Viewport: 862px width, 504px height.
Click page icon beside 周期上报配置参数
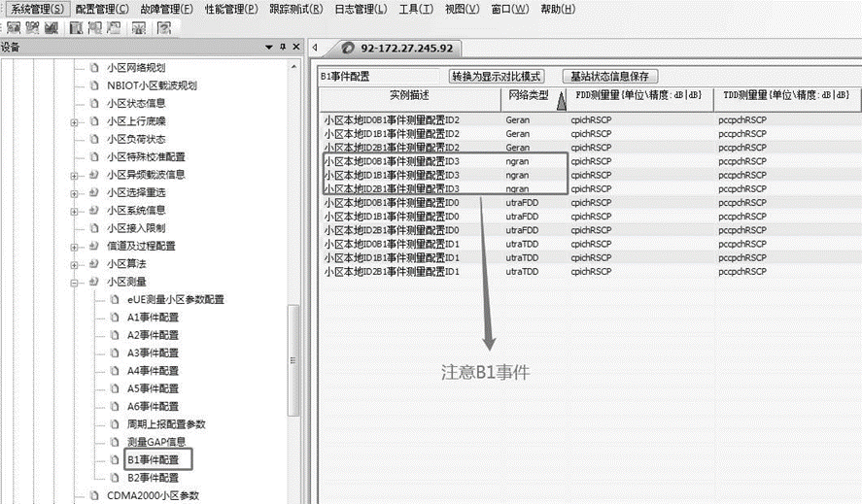point(115,424)
